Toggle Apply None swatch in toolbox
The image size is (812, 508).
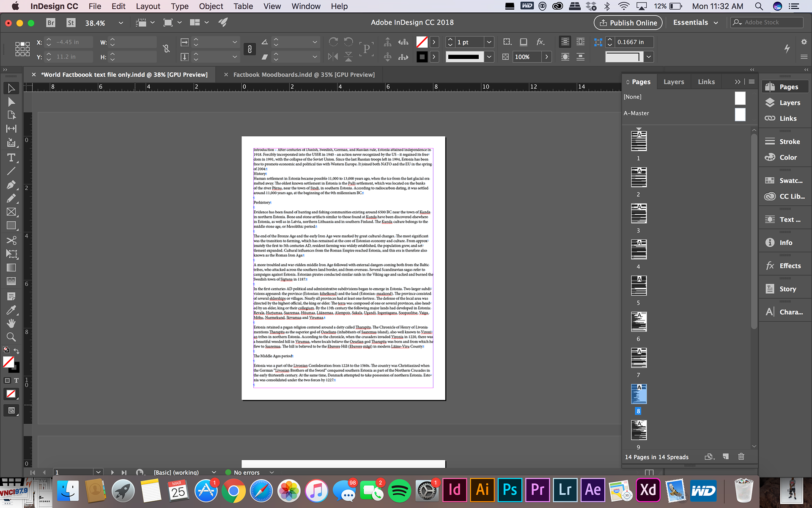coord(11,394)
